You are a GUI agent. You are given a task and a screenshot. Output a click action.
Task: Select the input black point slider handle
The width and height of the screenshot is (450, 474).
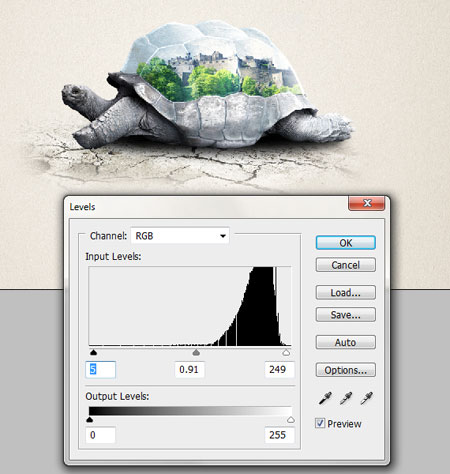[93, 352]
